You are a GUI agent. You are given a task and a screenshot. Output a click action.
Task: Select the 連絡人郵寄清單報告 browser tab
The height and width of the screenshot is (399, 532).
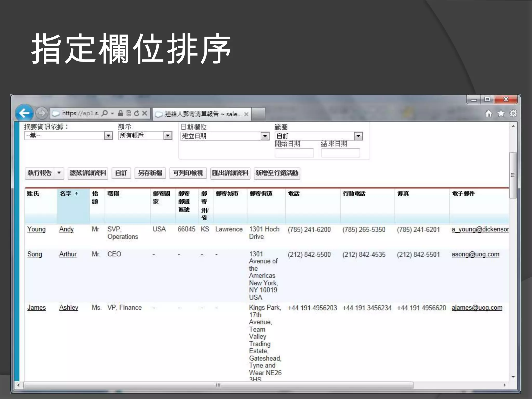[x=202, y=114]
